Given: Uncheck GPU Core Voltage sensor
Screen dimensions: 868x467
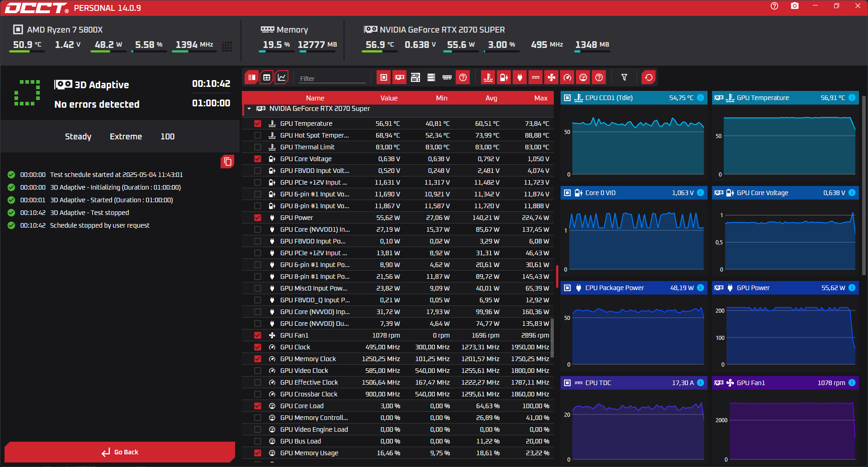Looking at the screenshot, I should point(258,159).
